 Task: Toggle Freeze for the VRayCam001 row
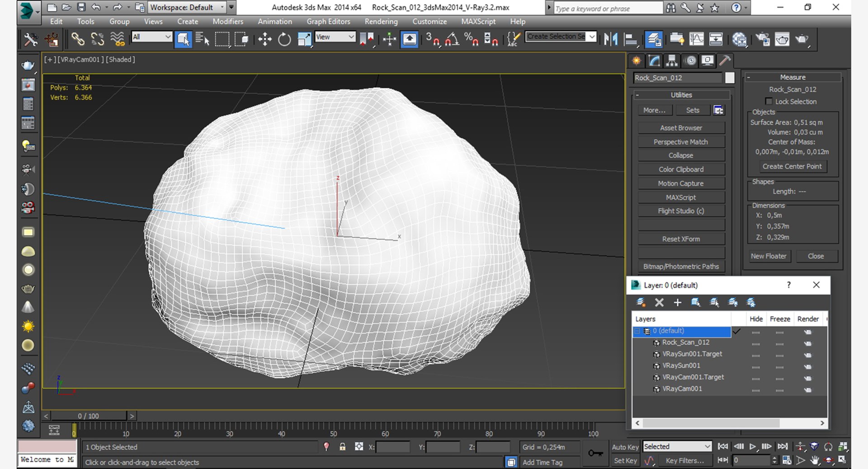[x=779, y=390]
